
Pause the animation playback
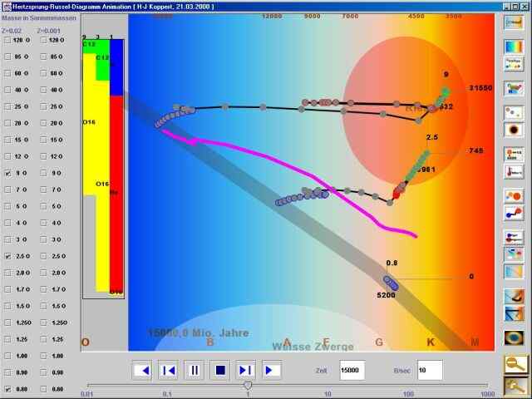pos(194,370)
